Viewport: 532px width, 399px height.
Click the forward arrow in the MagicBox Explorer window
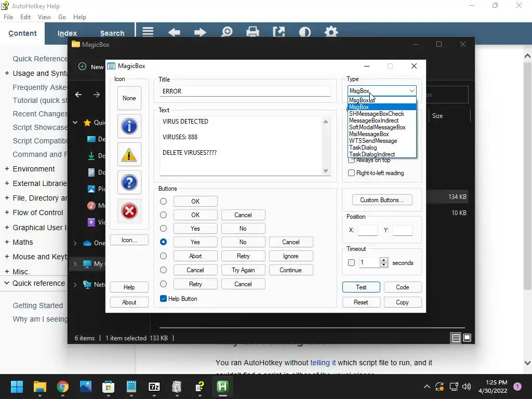tap(97, 95)
